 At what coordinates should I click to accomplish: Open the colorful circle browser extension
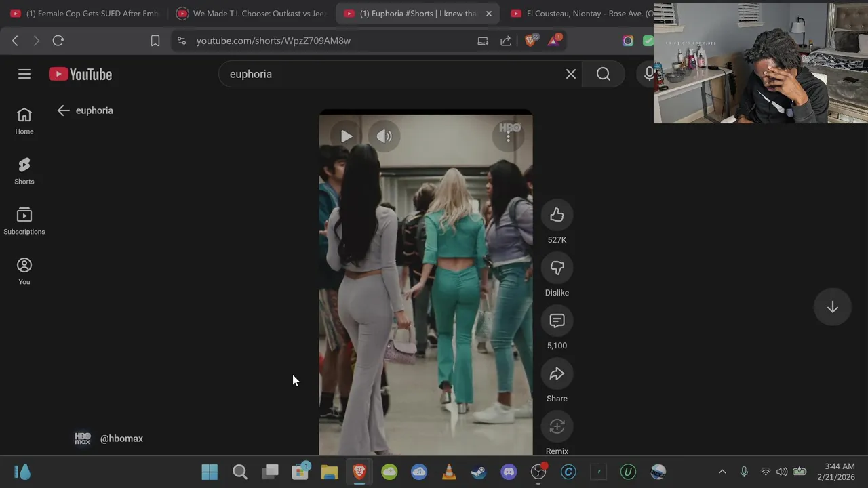[x=628, y=41]
